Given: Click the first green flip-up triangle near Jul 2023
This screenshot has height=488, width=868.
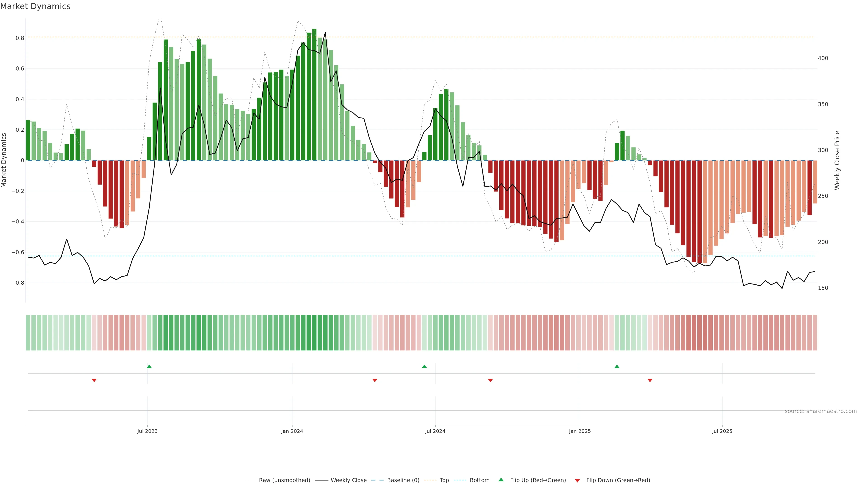Looking at the screenshot, I should [149, 366].
